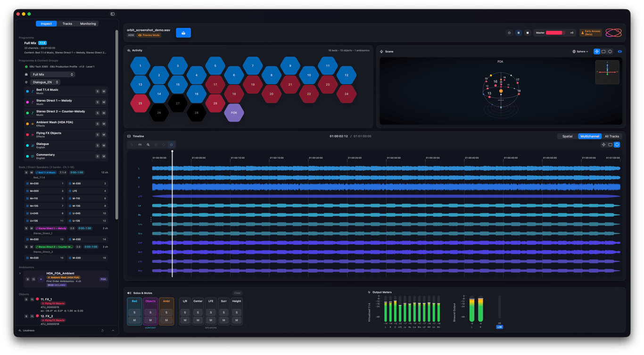Viewport: 644px width, 355px height.
Task: Switch to the Spatial timeline tab
Action: [x=567, y=137]
